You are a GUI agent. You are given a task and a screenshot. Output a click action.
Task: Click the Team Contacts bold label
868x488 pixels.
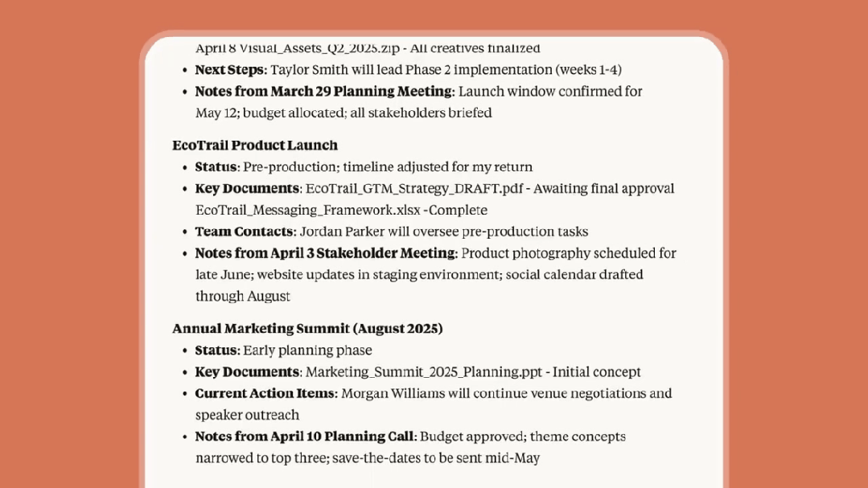tap(244, 232)
